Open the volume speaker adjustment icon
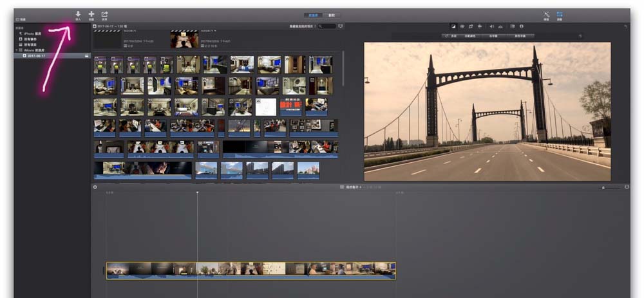 (491, 26)
